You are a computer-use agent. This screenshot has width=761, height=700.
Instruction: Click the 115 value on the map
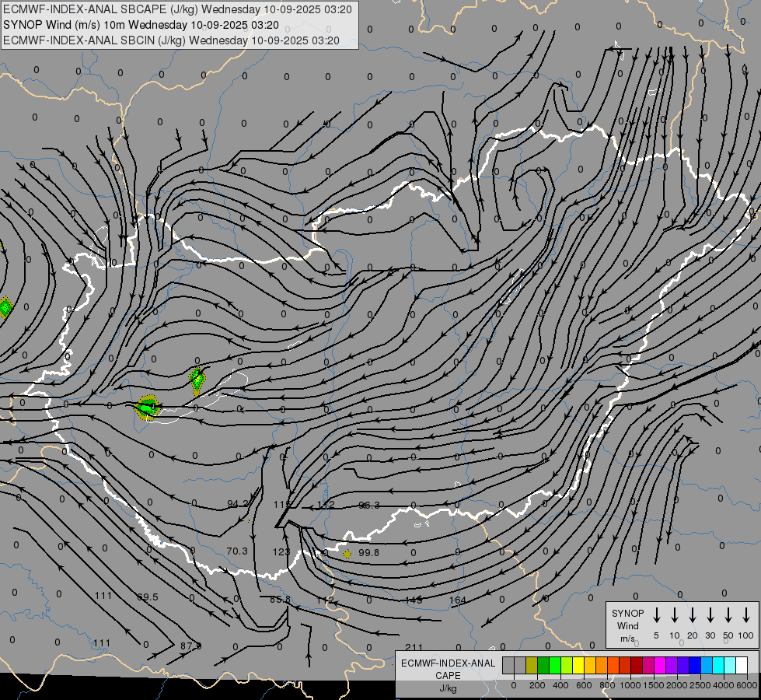281,504
